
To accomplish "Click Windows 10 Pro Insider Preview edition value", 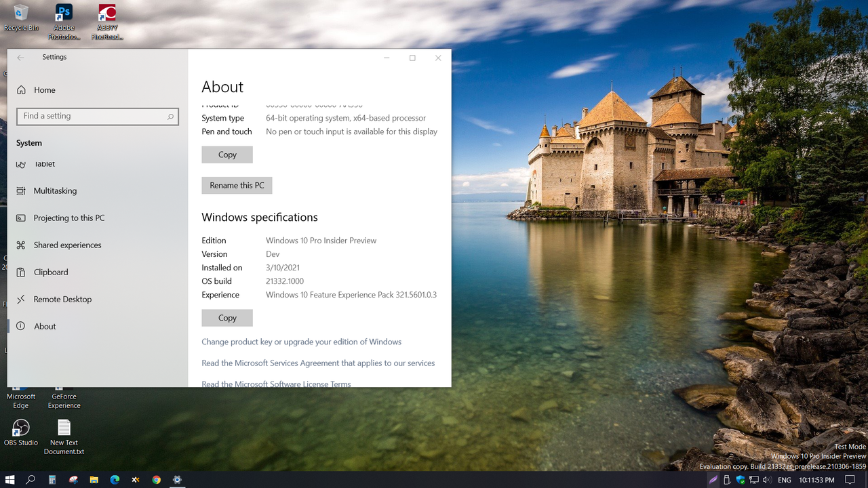I will pos(321,241).
